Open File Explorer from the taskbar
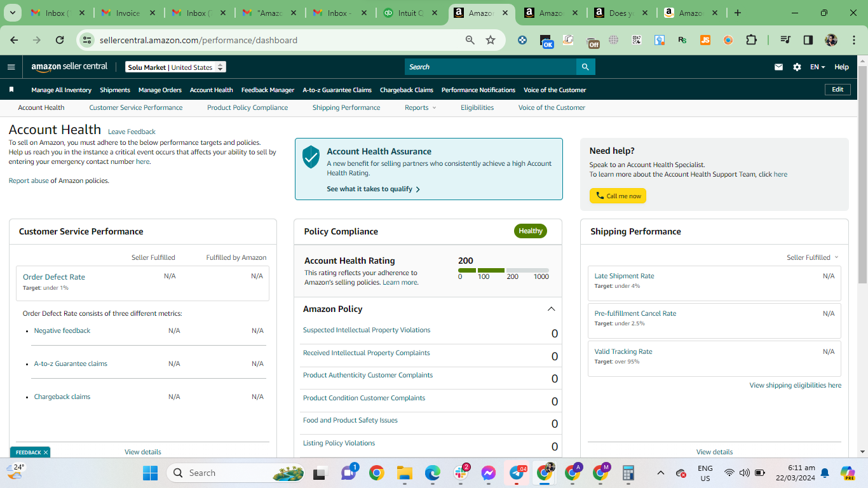Screen dimensions: 868x488 405,473
